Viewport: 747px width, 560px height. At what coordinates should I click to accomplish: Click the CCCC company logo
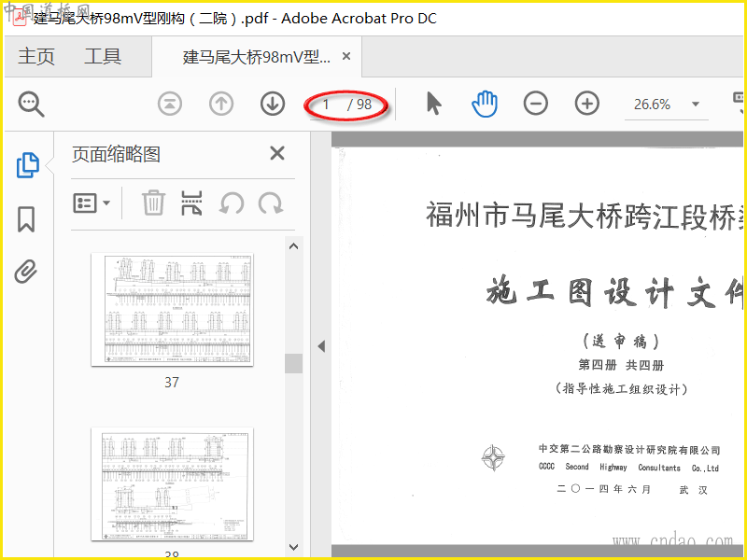click(x=493, y=457)
